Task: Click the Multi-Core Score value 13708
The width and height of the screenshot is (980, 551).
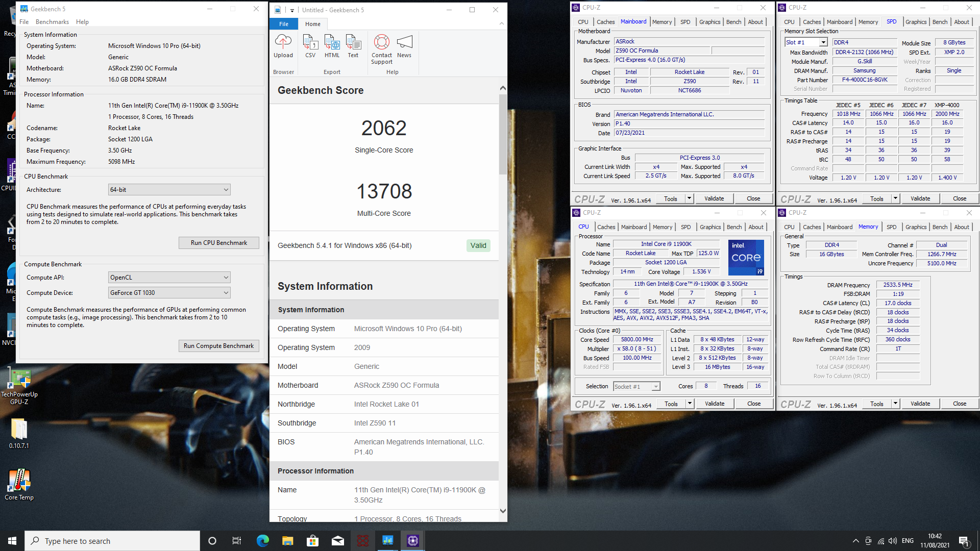Action: 384,191
